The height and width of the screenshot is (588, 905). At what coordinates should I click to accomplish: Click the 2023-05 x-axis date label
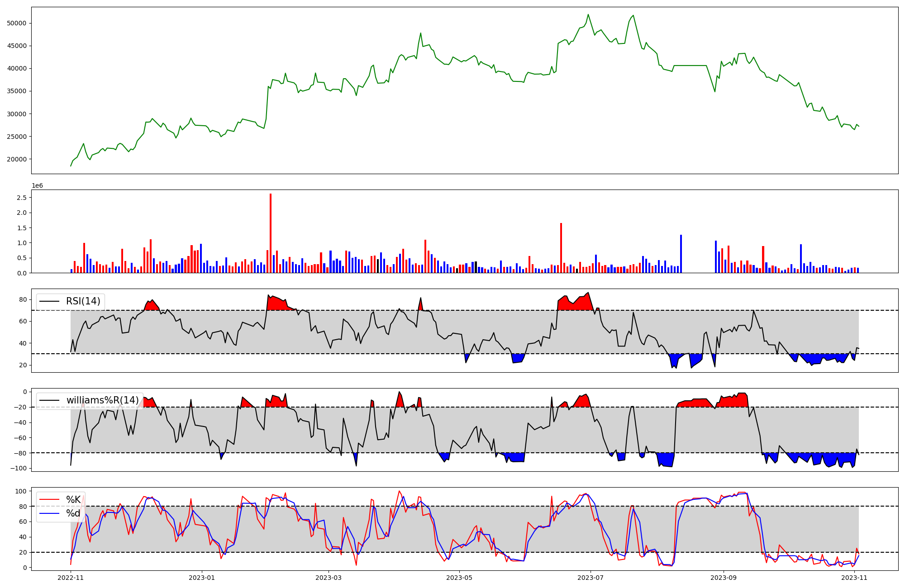pos(459,578)
